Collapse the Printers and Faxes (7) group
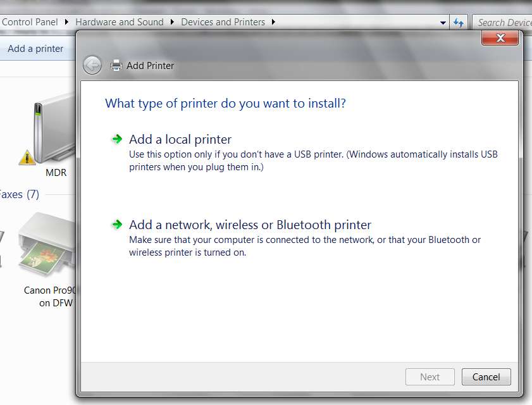532x405 pixels. click(20, 194)
